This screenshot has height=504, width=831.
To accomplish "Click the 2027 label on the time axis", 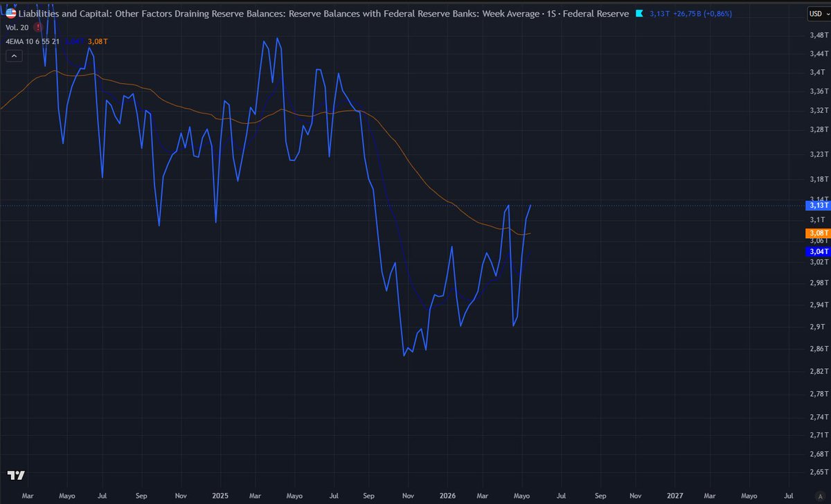I will pyautogui.click(x=675, y=496).
